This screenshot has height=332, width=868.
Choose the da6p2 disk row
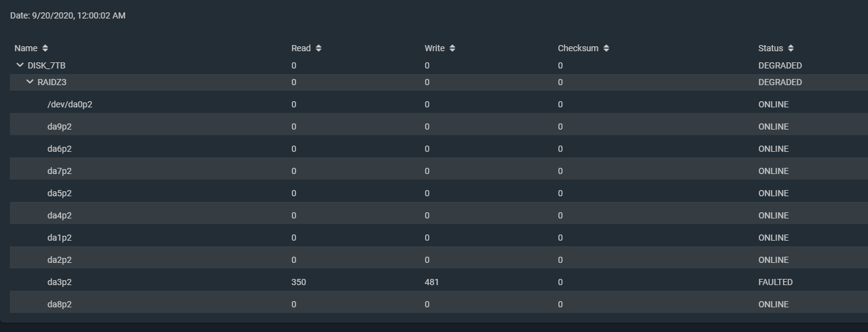pos(59,149)
